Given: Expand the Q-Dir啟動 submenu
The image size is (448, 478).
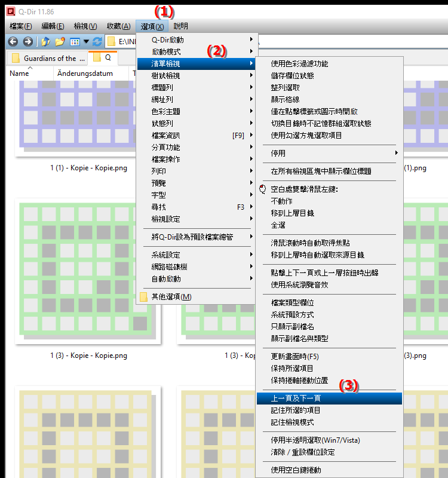Looking at the screenshot, I should pos(196,40).
